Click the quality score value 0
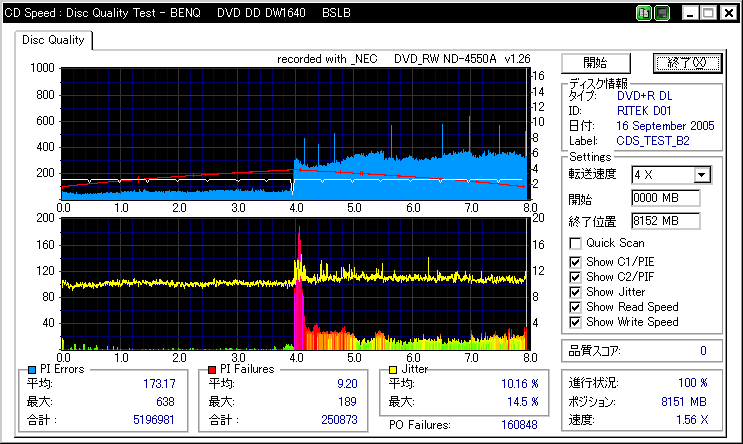Viewport: 743px width, 444px height. pyautogui.click(x=703, y=351)
